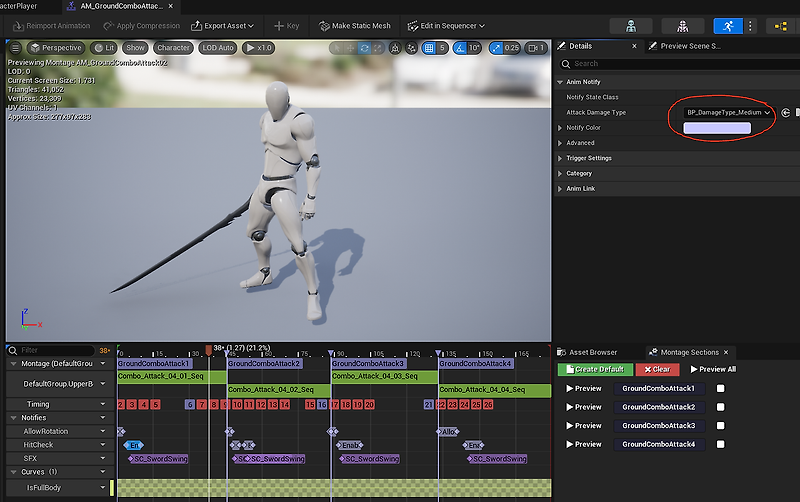Switch to the Animation editor mode
800x502 pixels.
728,26
